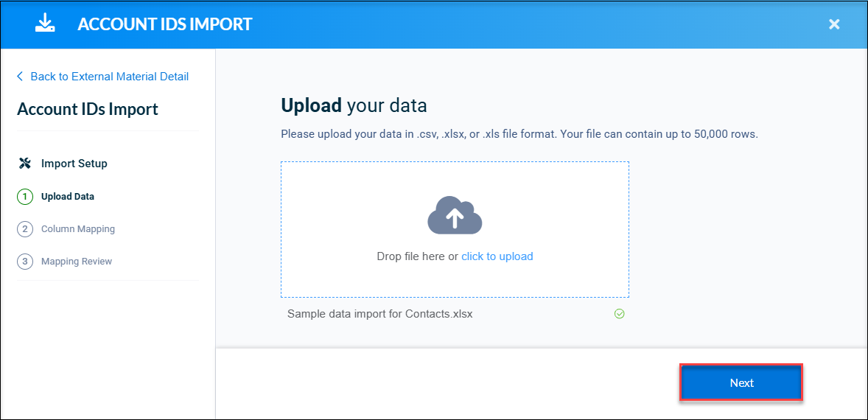Open the Column Mapping step
The image size is (868, 420).
coord(78,228)
